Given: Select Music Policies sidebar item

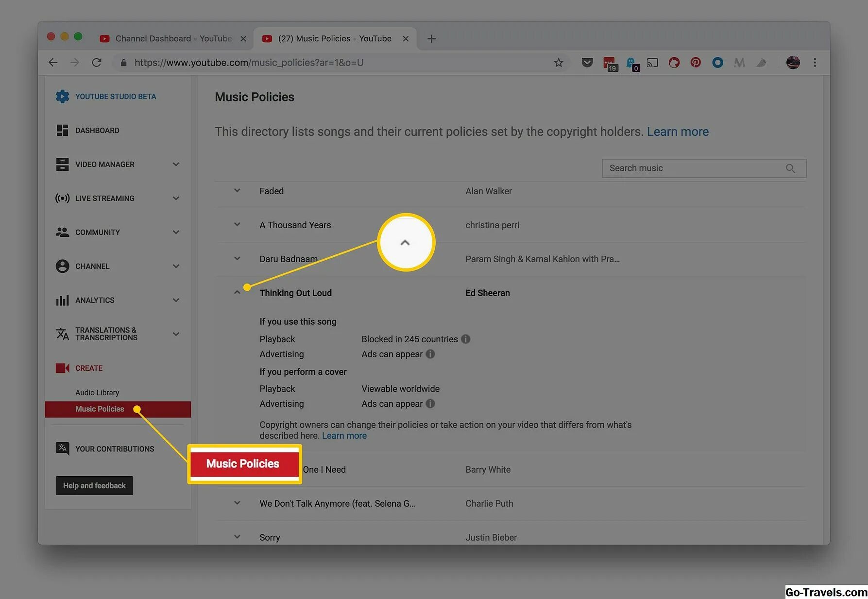Looking at the screenshot, I should click(118, 409).
